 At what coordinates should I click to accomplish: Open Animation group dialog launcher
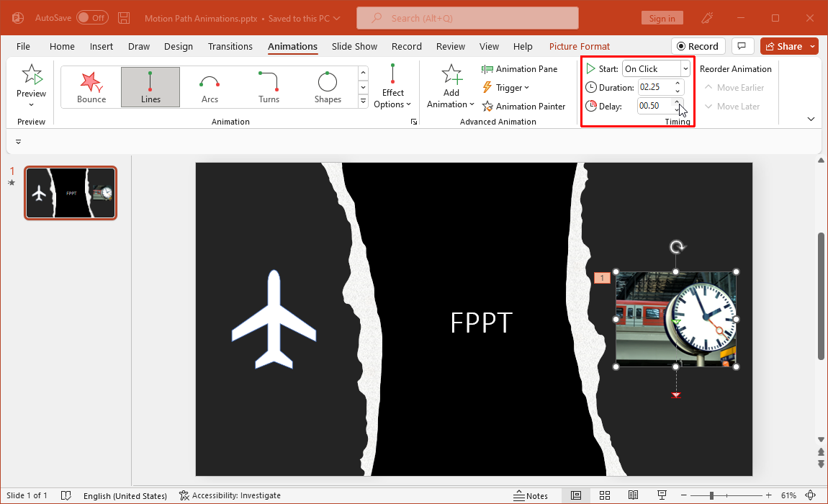coord(414,122)
